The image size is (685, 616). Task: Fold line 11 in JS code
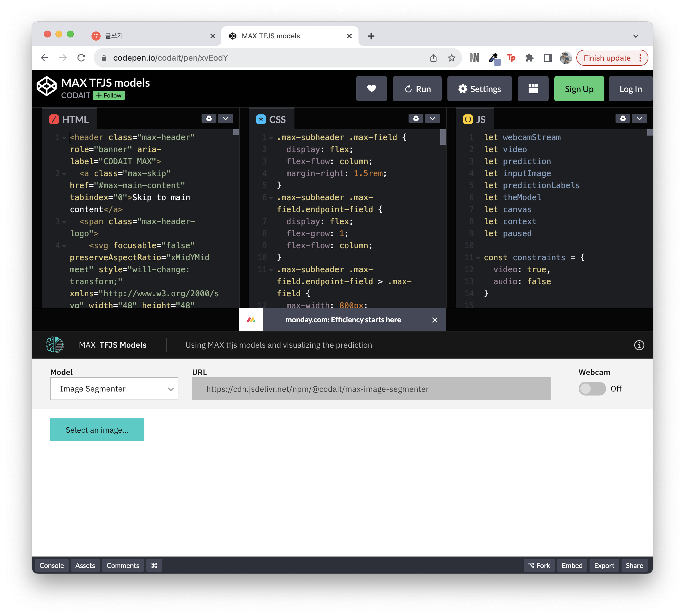[478, 258]
